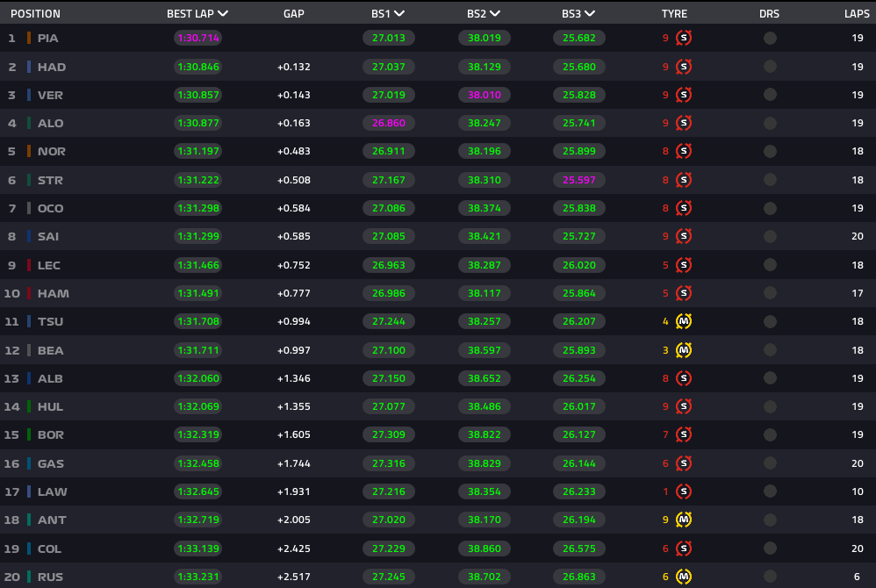Click the DRS indicator for COL
Image resolution: width=876 pixels, height=588 pixels.
pos(770,549)
